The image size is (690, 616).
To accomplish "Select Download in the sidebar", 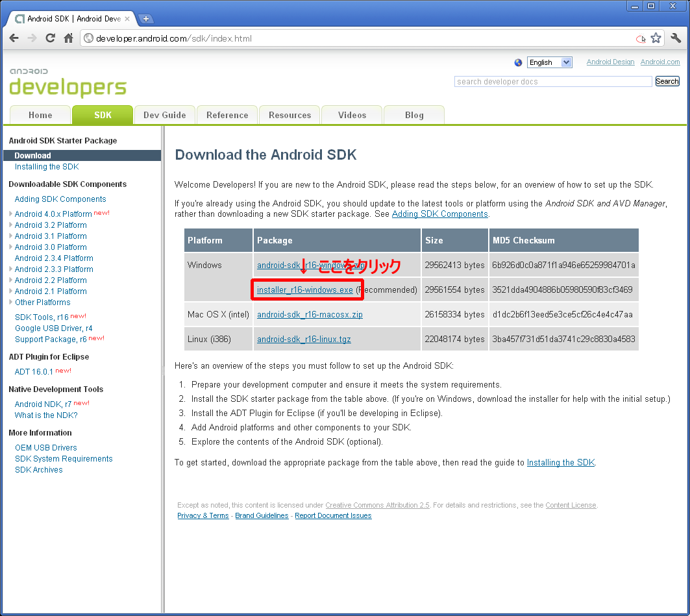I will click(82, 155).
